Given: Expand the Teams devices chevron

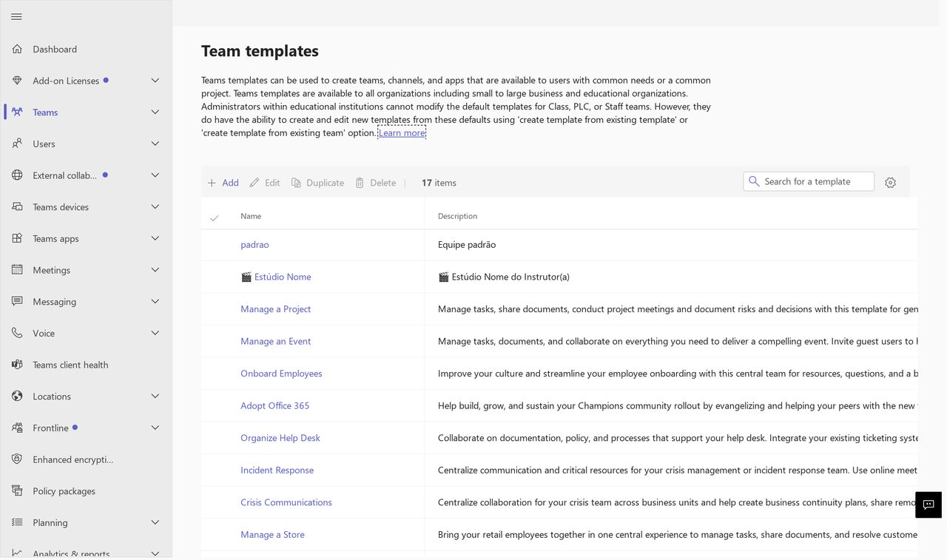Looking at the screenshot, I should [155, 207].
